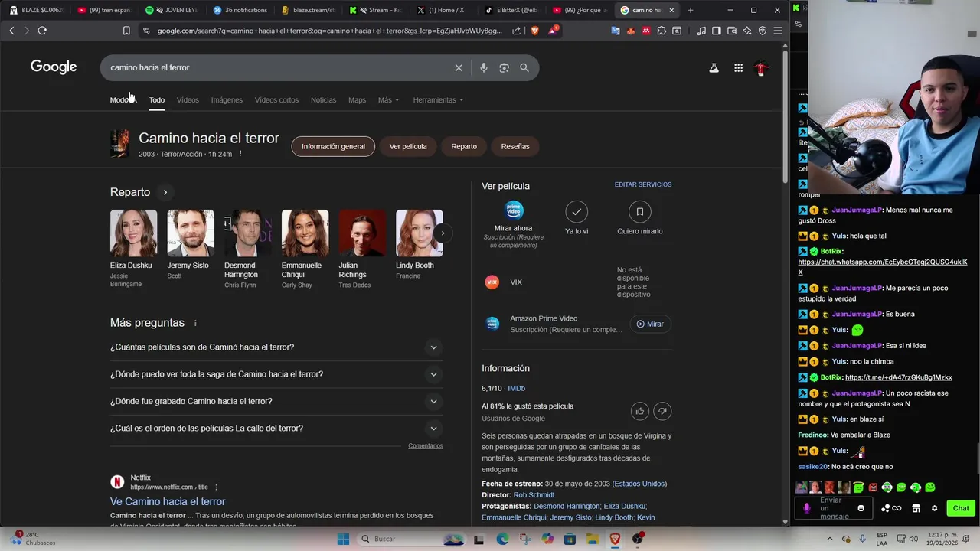The height and width of the screenshot is (551, 980).
Task: Expand ¿Dónde puedo ver toda la saga?
Action: pyautogui.click(x=276, y=374)
